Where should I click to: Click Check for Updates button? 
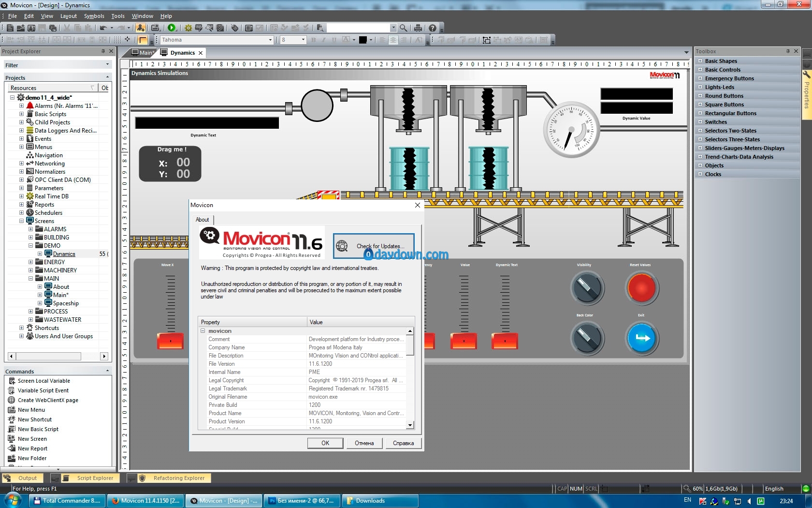coord(374,246)
